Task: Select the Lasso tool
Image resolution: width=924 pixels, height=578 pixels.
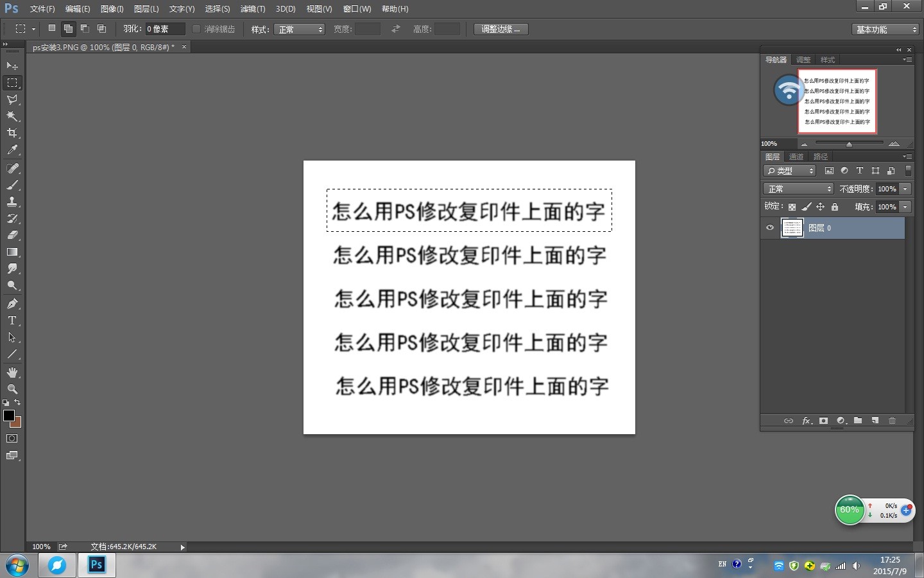Action: 12,100
